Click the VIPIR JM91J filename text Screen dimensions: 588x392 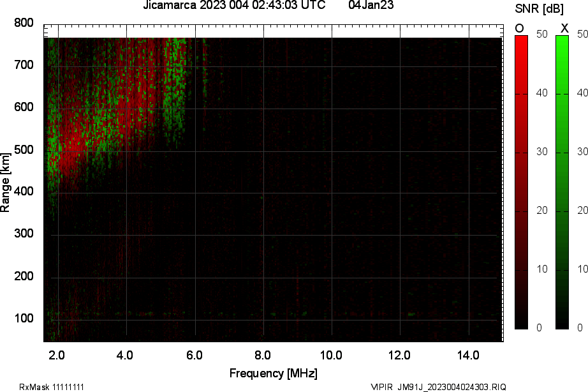(438, 387)
